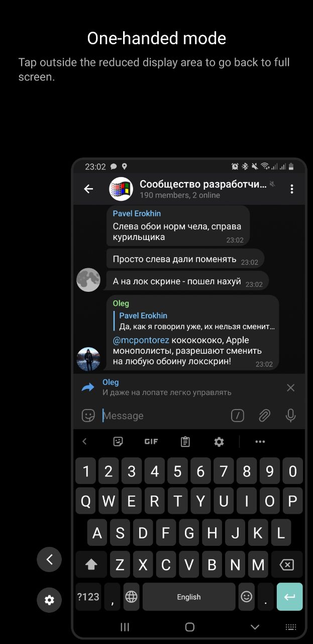Collapse keyboard toolbar with left chevron
Viewport: 313px width, 644px height.
coord(84,442)
